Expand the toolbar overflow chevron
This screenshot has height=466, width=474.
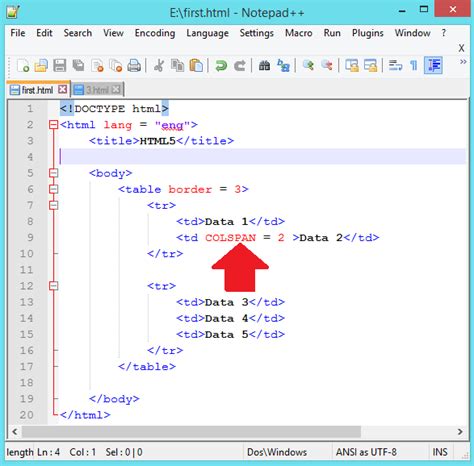[x=463, y=62]
